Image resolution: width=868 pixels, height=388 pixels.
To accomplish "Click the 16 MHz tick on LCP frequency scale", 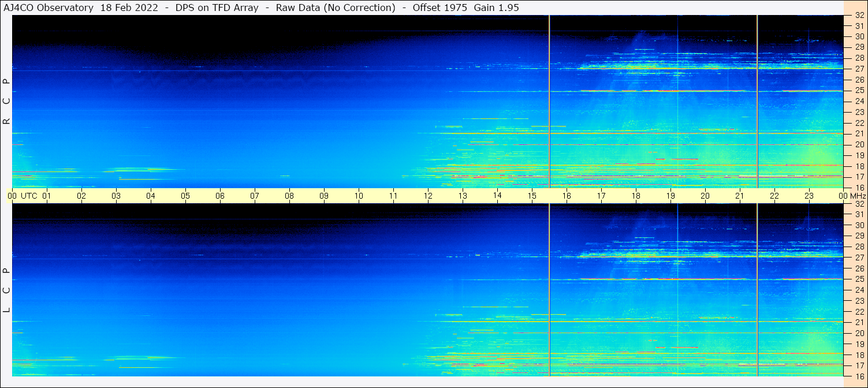I will tap(859, 376).
